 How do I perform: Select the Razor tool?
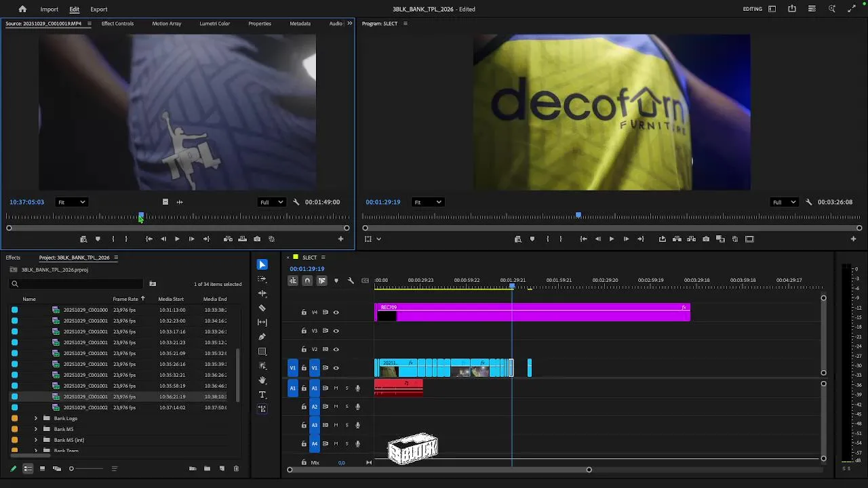point(262,308)
